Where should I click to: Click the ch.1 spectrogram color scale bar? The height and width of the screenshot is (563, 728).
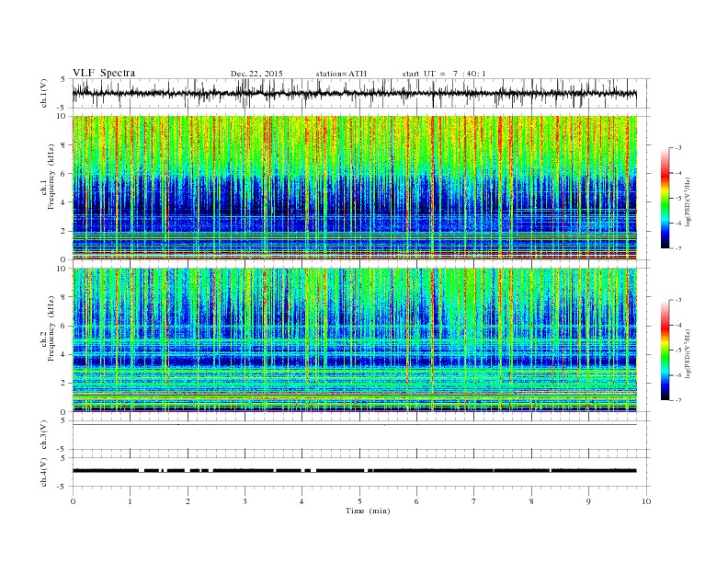tap(665, 199)
